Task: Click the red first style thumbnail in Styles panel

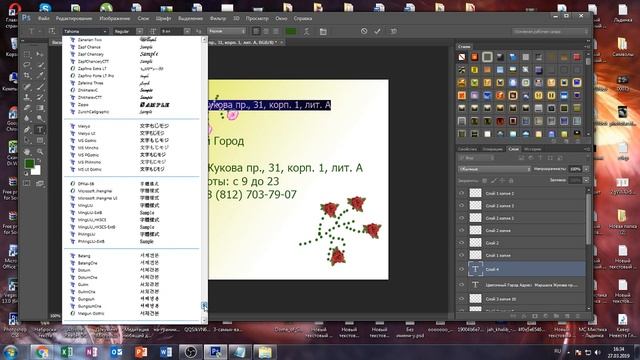Action: [x=462, y=57]
